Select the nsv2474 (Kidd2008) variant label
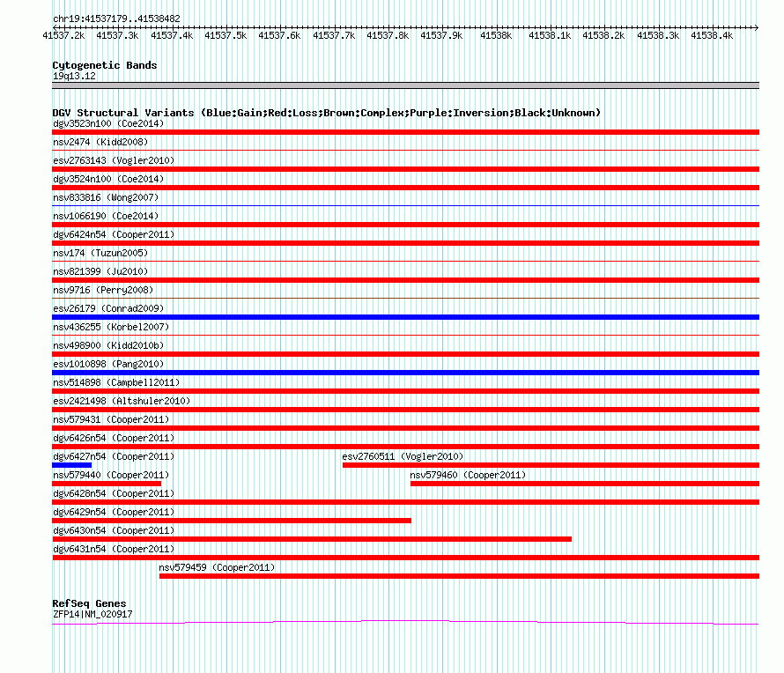Viewport: 784px width, 673px height. point(100,142)
